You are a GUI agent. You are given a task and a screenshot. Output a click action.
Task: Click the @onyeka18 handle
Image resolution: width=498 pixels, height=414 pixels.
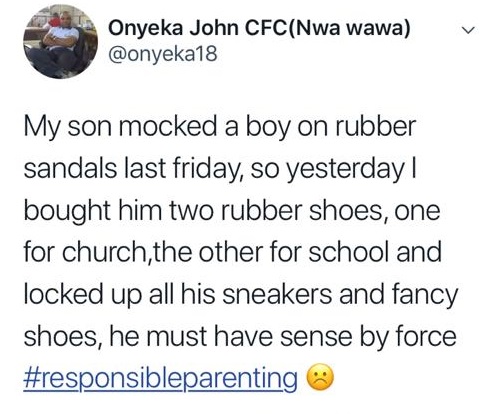[163, 54]
